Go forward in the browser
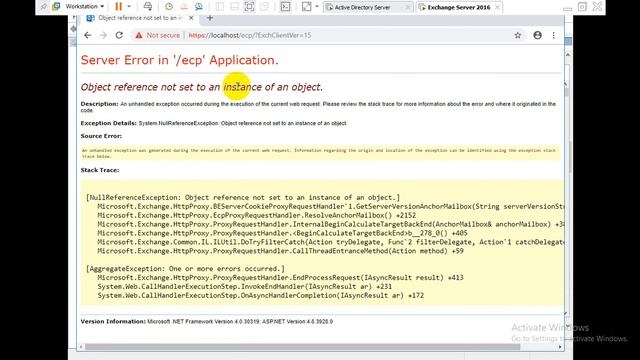640x360 pixels. click(x=103, y=36)
